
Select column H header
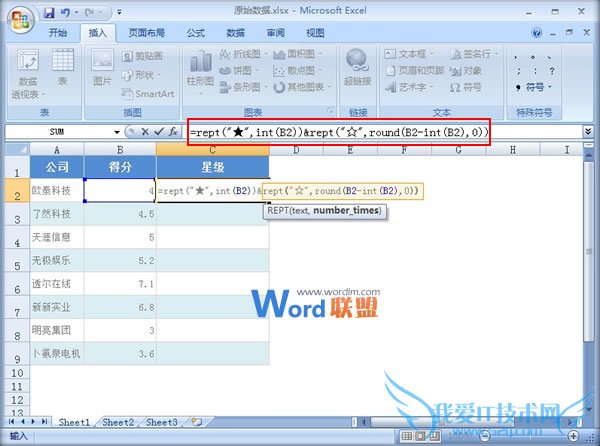click(512, 150)
